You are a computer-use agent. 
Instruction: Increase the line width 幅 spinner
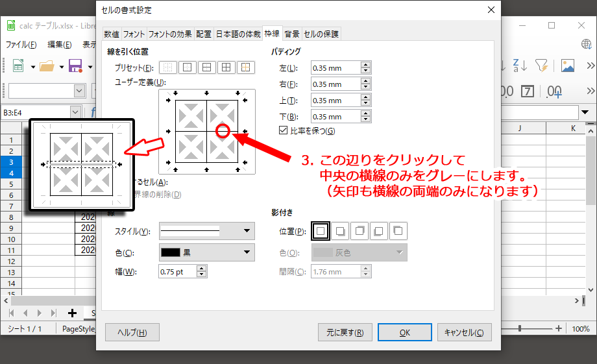[x=201, y=269]
